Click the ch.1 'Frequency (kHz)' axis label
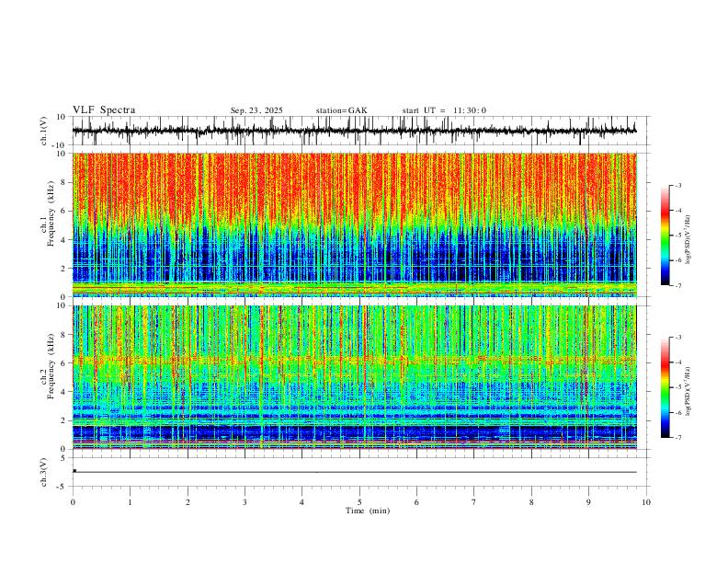This screenshot has width=728, height=563. coord(51,214)
